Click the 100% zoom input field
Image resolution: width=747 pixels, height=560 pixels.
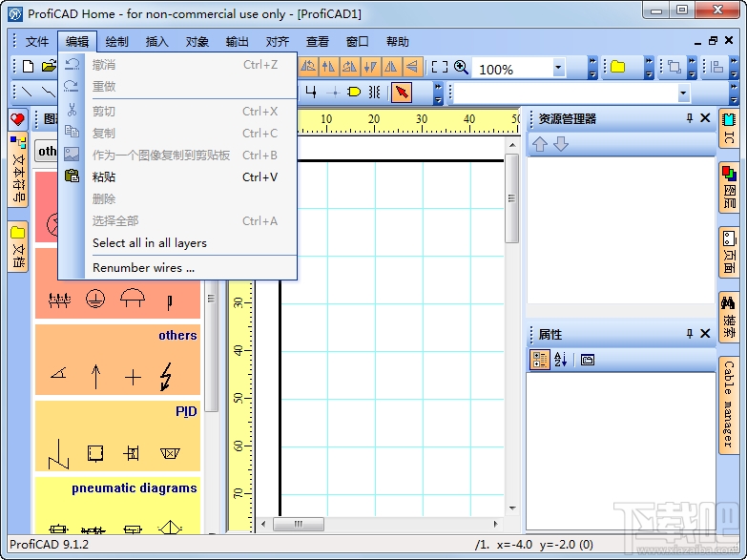pos(512,68)
